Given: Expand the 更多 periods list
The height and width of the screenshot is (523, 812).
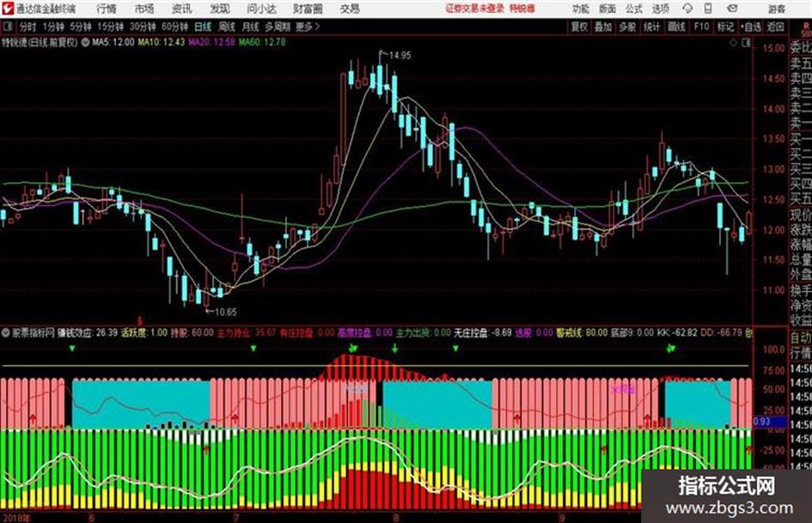Looking at the screenshot, I should tap(308, 27).
